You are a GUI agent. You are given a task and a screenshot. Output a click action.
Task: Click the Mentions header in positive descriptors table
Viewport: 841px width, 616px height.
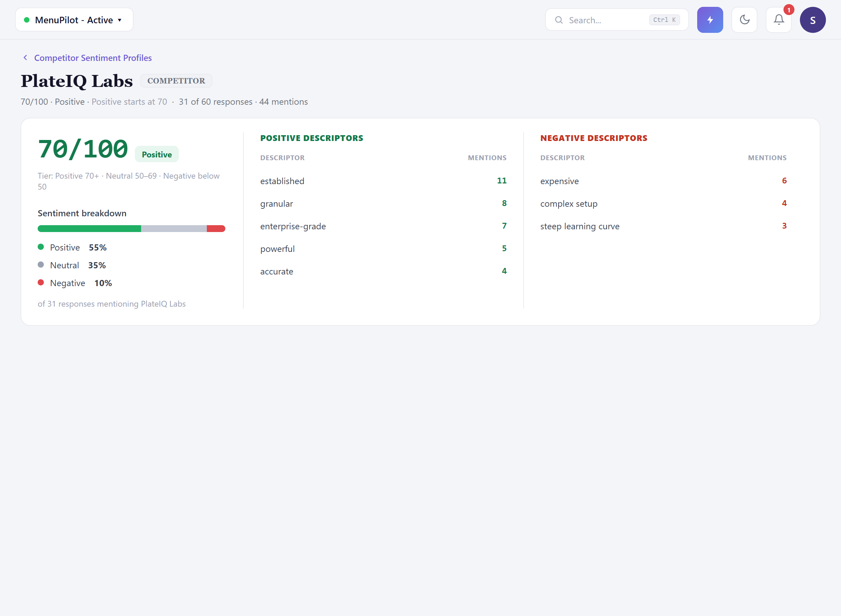pyautogui.click(x=487, y=158)
